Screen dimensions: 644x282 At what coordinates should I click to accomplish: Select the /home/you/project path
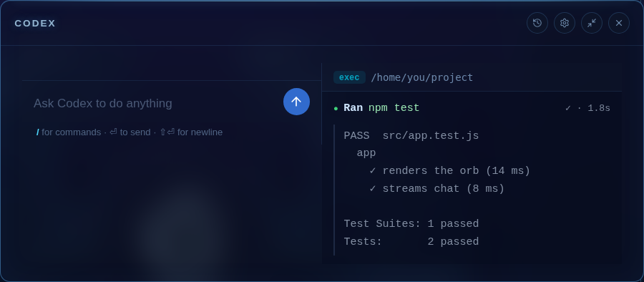422,78
